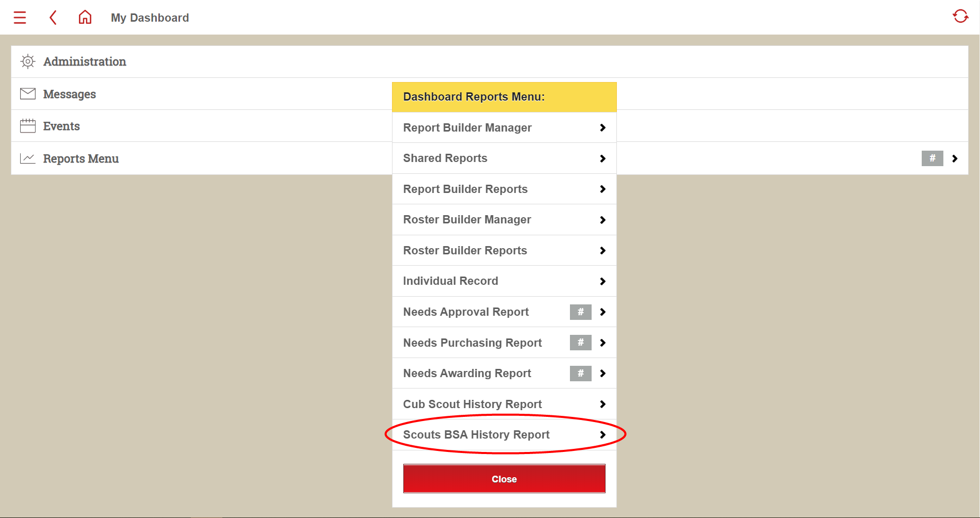Expand Roster Builder Manager arrow
The height and width of the screenshot is (518, 980).
[x=602, y=220]
